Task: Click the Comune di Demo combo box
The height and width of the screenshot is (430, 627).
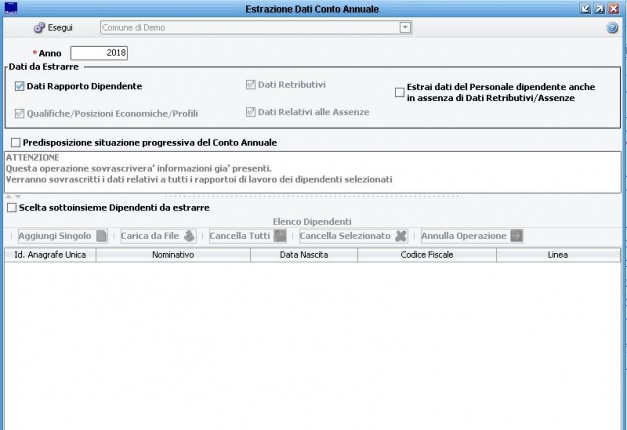Action: 256,28
